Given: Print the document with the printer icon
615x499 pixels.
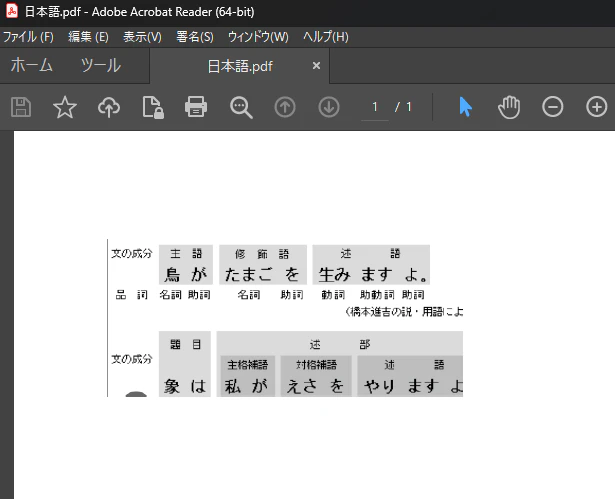Looking at the screenshot, I should [x=196, y=107].
